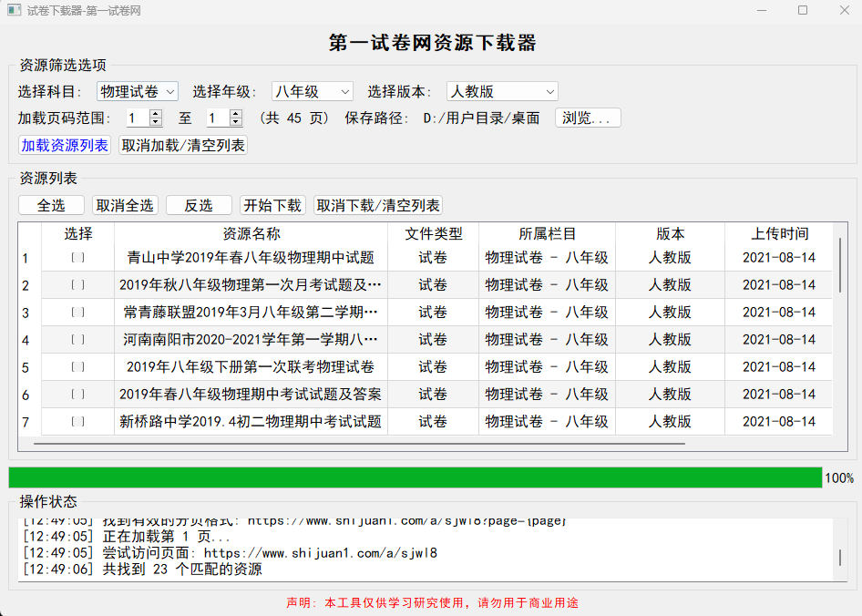The width and height of the screenshot is (862, 616).
Task: Click the end page number field
Action: pos(218,118)
